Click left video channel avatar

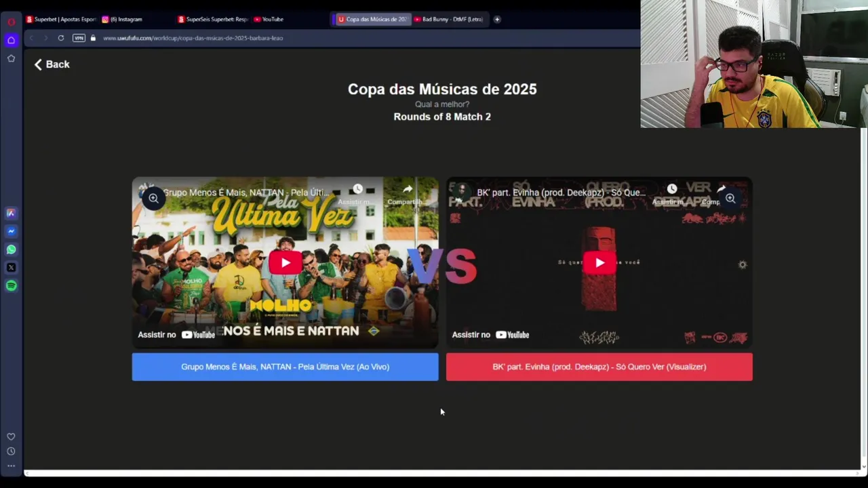tap(148, 192)
